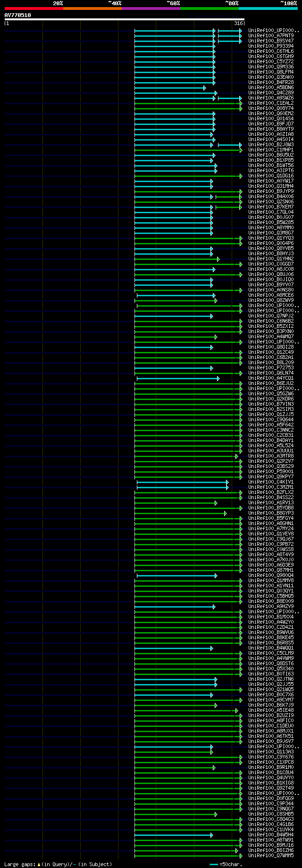Open hit UniRef100_P93394

(x=271, y=46)
